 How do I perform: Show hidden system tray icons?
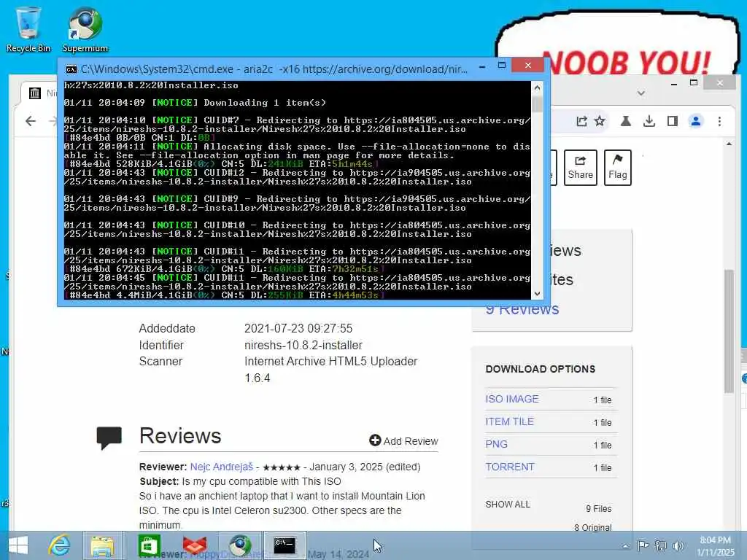626,546
